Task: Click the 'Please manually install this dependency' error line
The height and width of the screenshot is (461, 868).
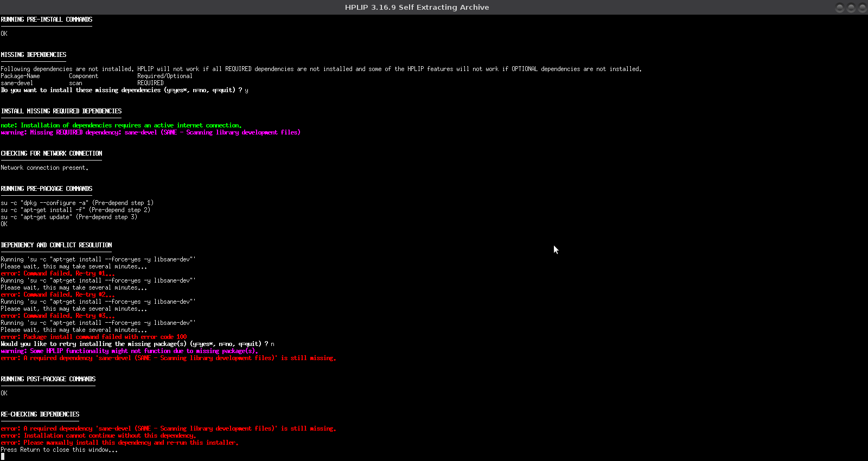Action: pos(120,443)
